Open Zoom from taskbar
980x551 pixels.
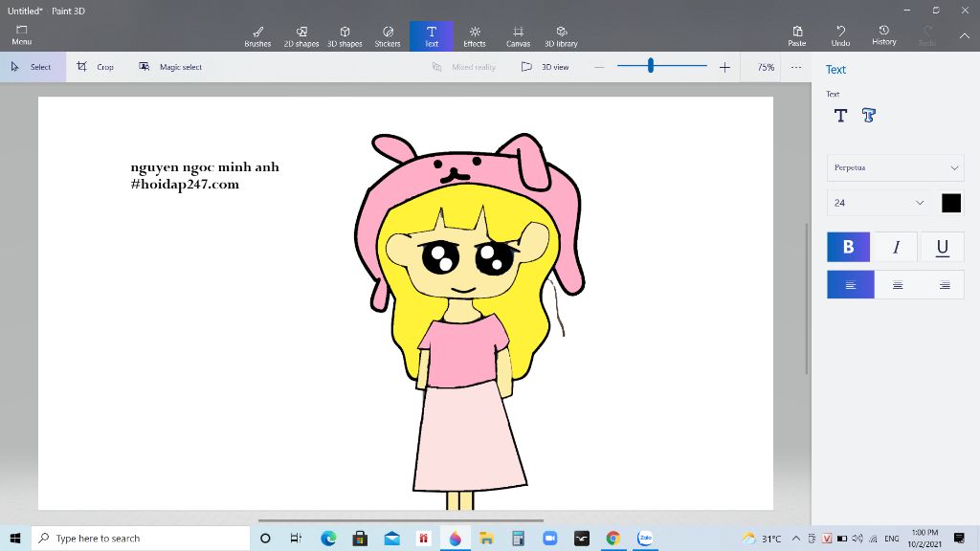[550, 538]
